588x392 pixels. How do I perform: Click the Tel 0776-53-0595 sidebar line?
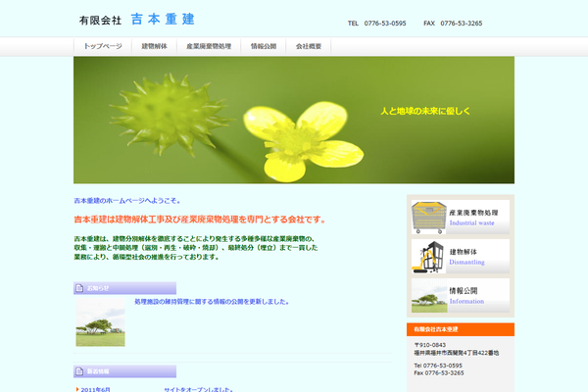(x=438, y=366)
